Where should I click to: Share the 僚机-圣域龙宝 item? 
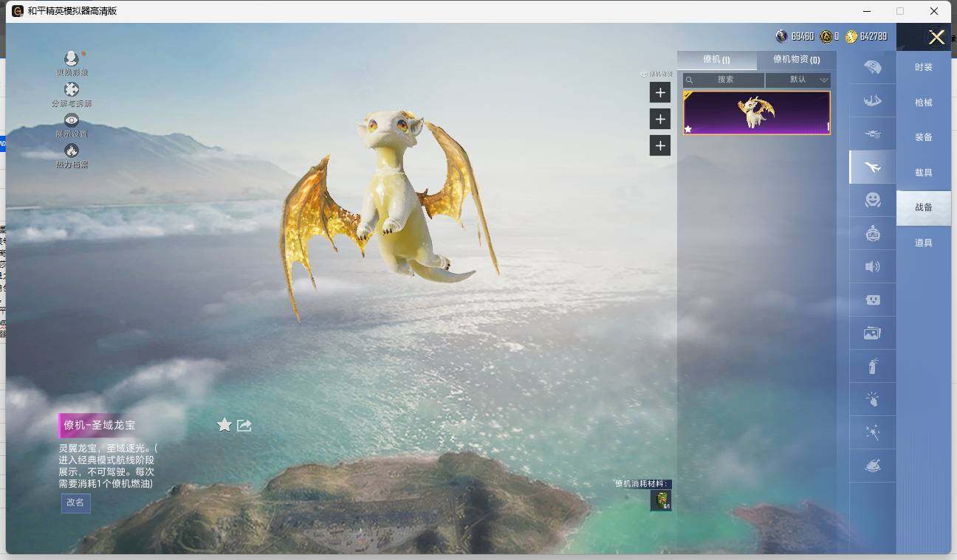(244, 425)
